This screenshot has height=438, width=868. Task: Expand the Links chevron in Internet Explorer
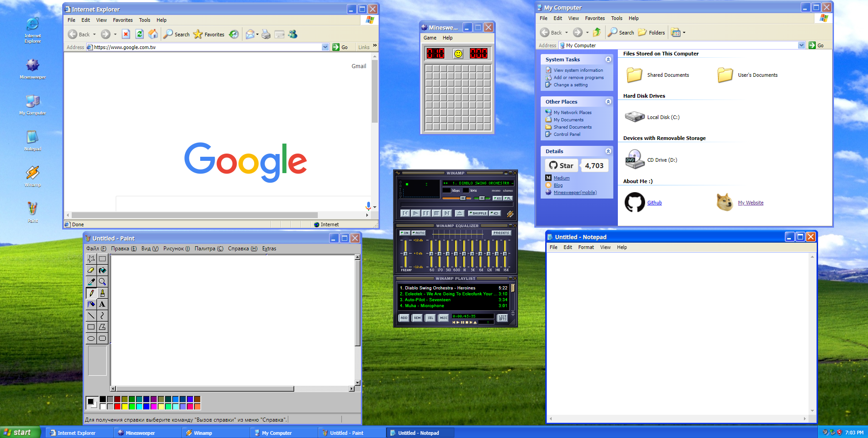pyautogui.click(x=375, y=45)
